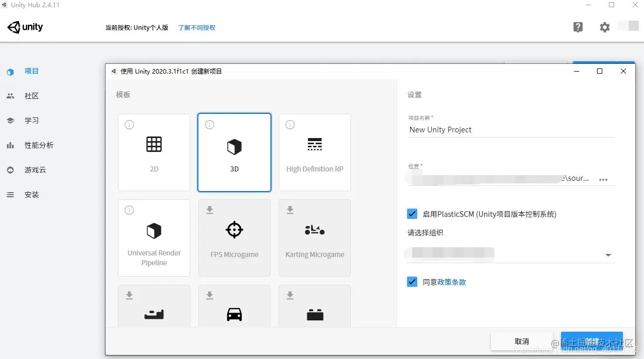Toggle the info badge on Universal Render Pipeline
The height and width of the screenshot is (359, 644).
click(129, 210)
